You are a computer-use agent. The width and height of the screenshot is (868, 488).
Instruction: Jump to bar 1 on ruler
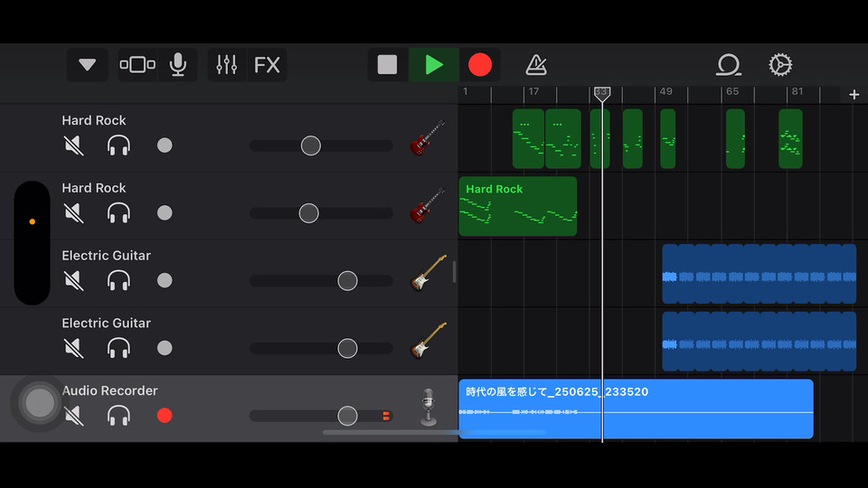(x=466, y=91)
